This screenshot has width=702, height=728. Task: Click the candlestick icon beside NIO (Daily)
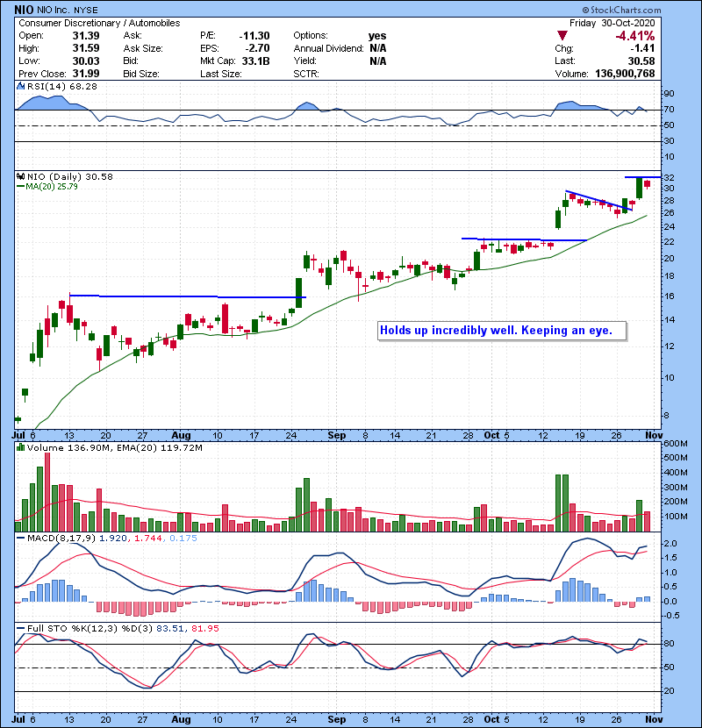click(x=20, y=176)
